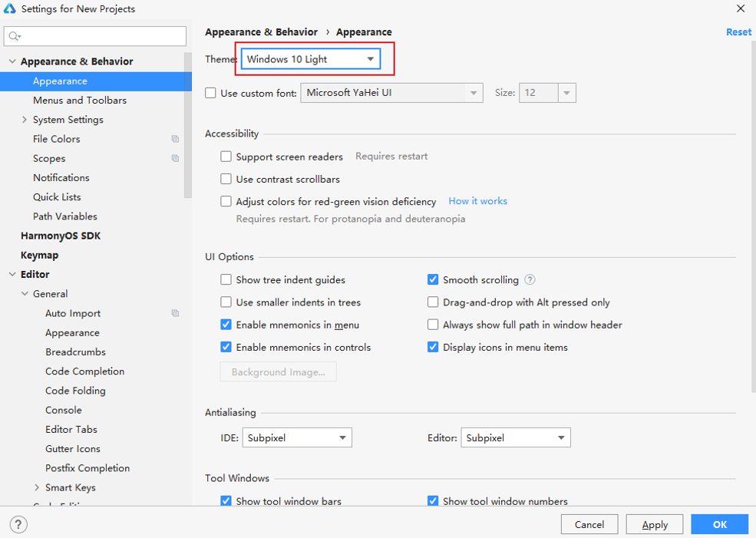756x538 pixels.
Task: Click the Apply button
Action: pyautogui.click(x=654, y=524)
